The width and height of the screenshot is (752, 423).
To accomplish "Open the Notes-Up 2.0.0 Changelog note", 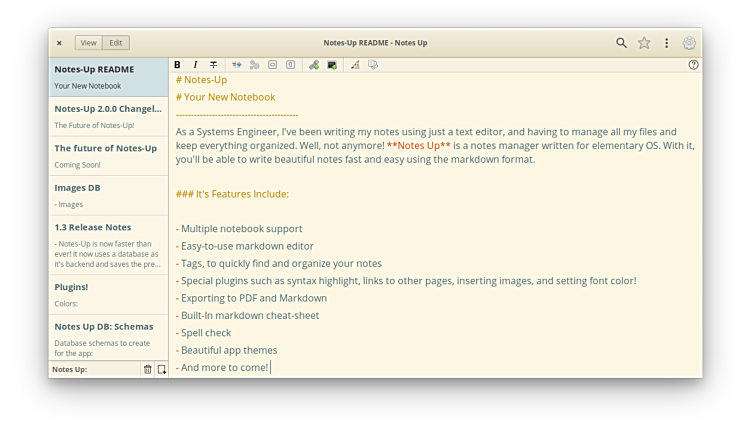I will click(x=108, y=116).
